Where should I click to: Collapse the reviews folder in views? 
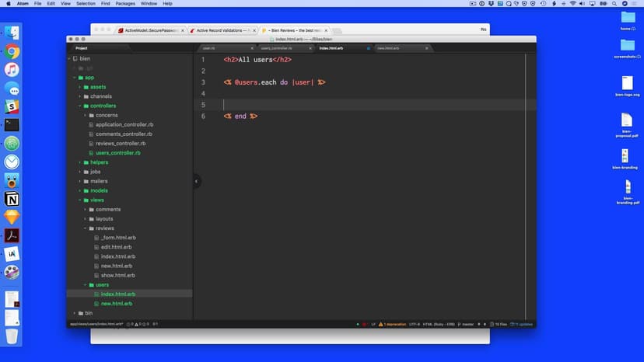105,228
